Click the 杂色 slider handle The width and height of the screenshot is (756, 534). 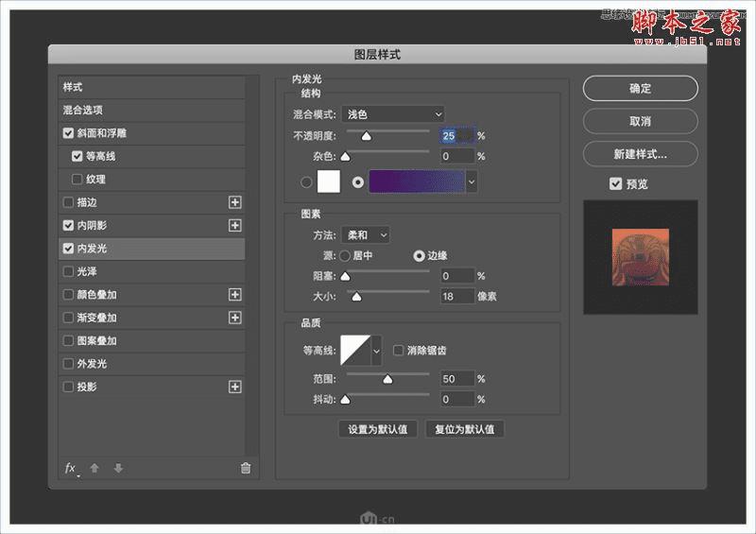coord(345,157)
